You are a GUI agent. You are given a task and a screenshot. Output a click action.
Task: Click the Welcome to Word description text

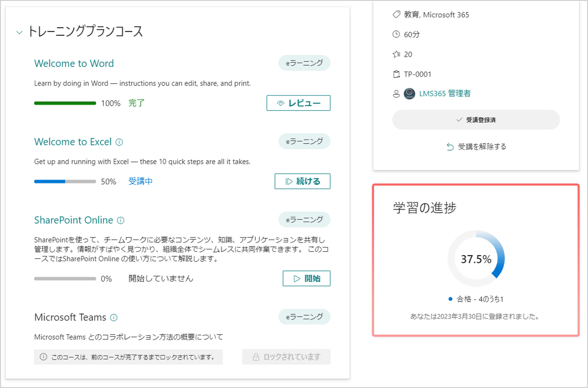coord(142,83)
